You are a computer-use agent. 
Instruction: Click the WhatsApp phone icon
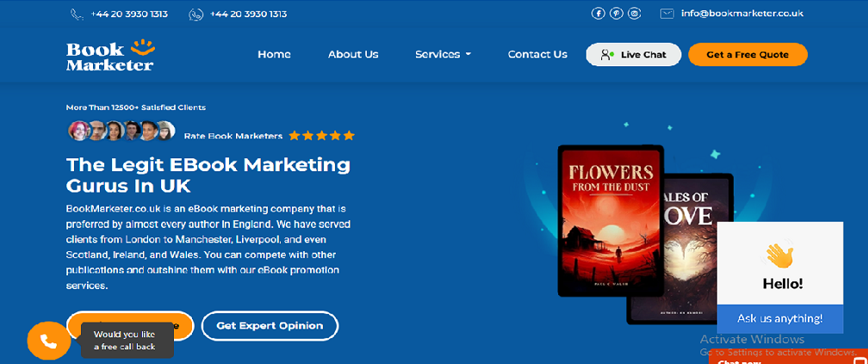196,15
